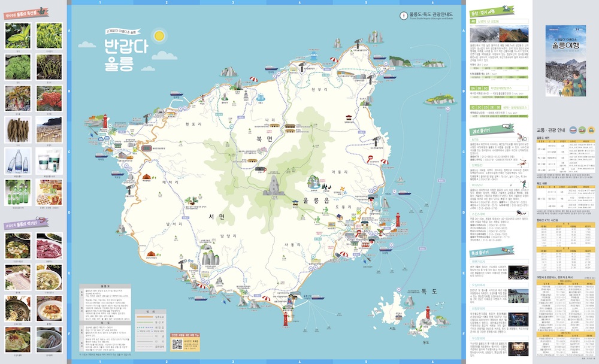
Task: Click the orange tent icon above 태하리
Action: 147,177
